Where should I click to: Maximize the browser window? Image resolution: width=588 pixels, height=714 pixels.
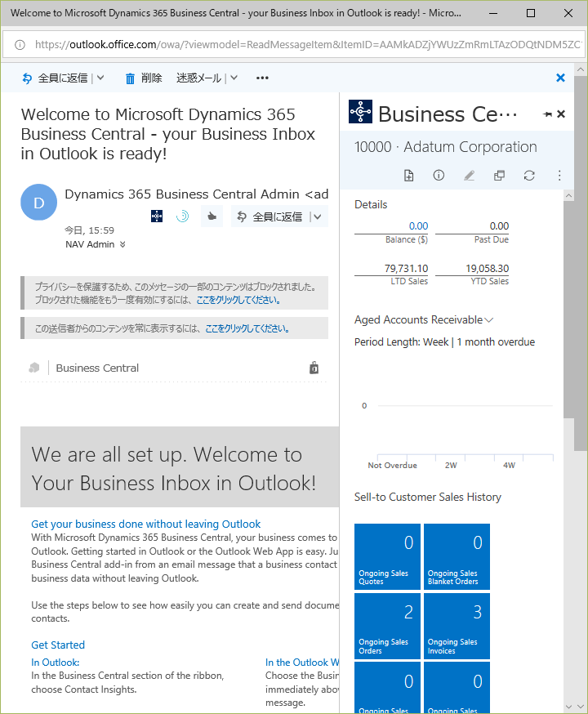531,13
